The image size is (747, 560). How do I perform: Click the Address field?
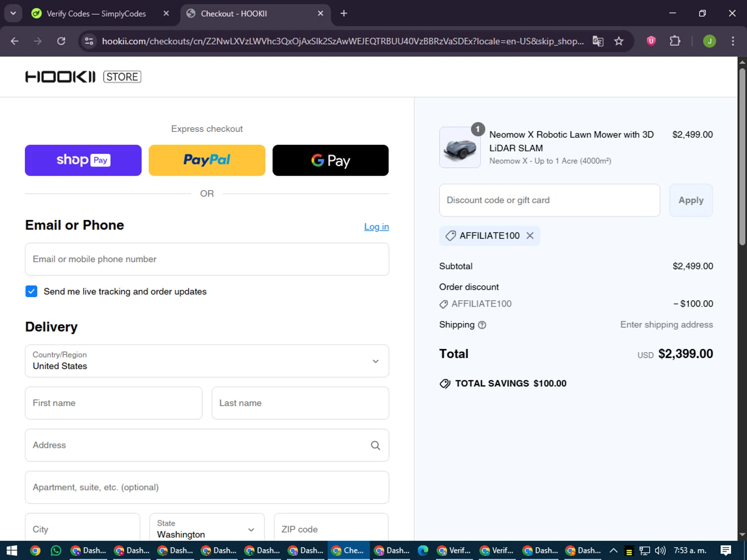pos(207,445)
